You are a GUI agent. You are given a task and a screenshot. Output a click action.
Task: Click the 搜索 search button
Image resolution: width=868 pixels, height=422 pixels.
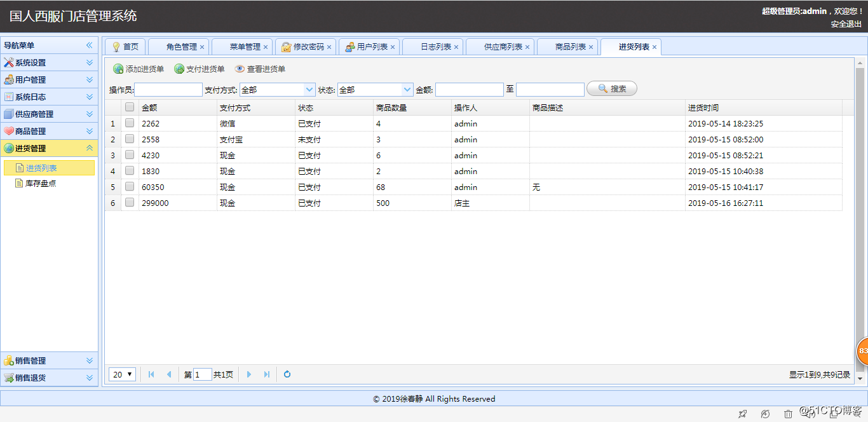pos(612,89)
